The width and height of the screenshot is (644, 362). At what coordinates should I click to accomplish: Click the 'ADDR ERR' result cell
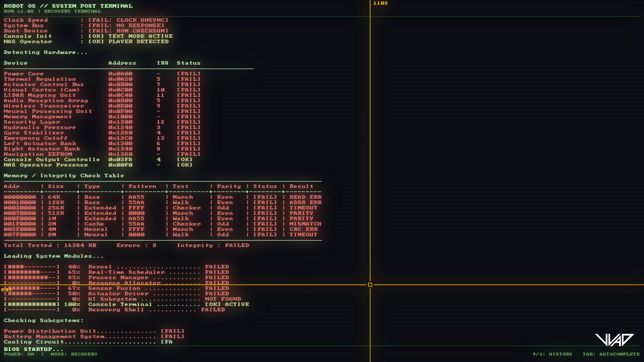(306, 202)
